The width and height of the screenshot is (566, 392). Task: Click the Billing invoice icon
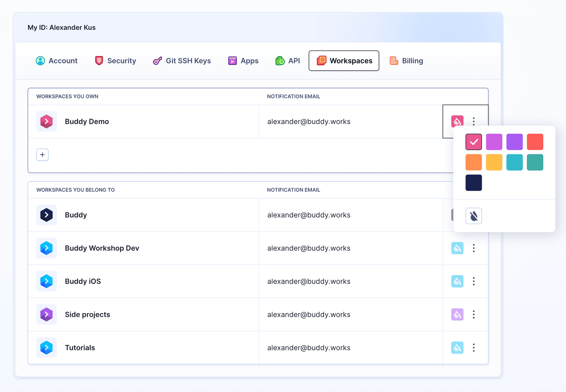394,61
